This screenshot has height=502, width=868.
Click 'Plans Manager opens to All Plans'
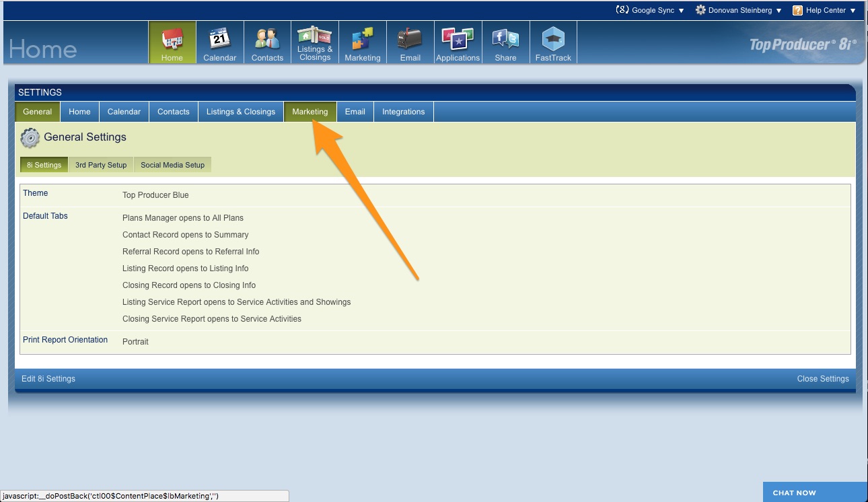[x=183, y=218]
